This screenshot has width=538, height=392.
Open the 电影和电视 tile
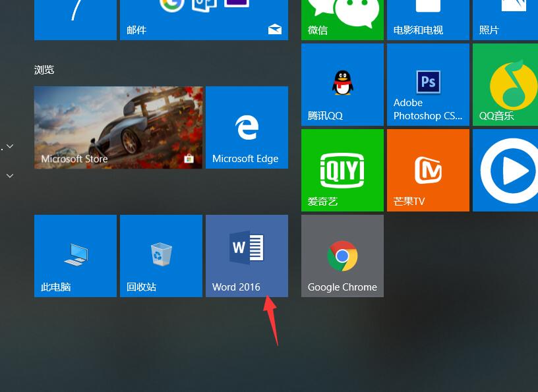(428, 20)
